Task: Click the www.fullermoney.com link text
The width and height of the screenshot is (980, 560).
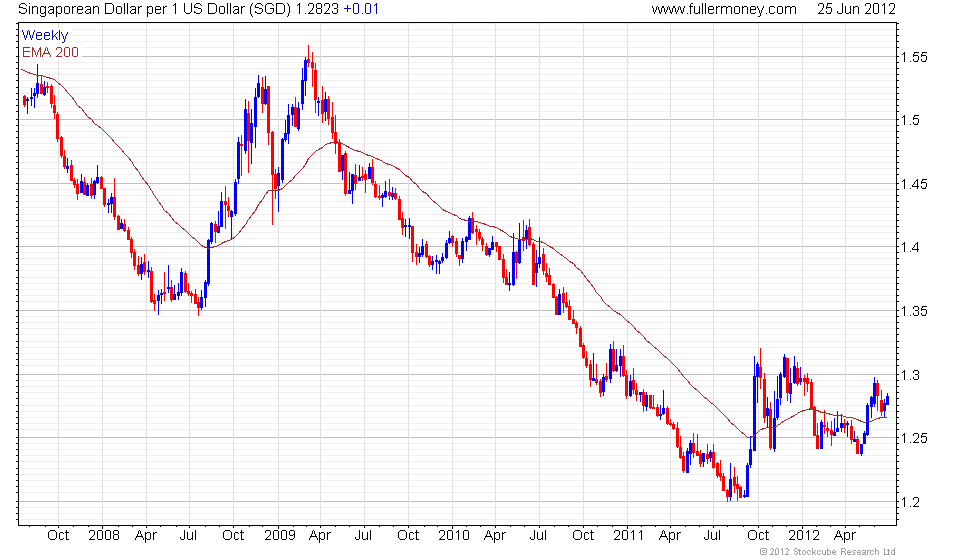Action: pos(724,9)
